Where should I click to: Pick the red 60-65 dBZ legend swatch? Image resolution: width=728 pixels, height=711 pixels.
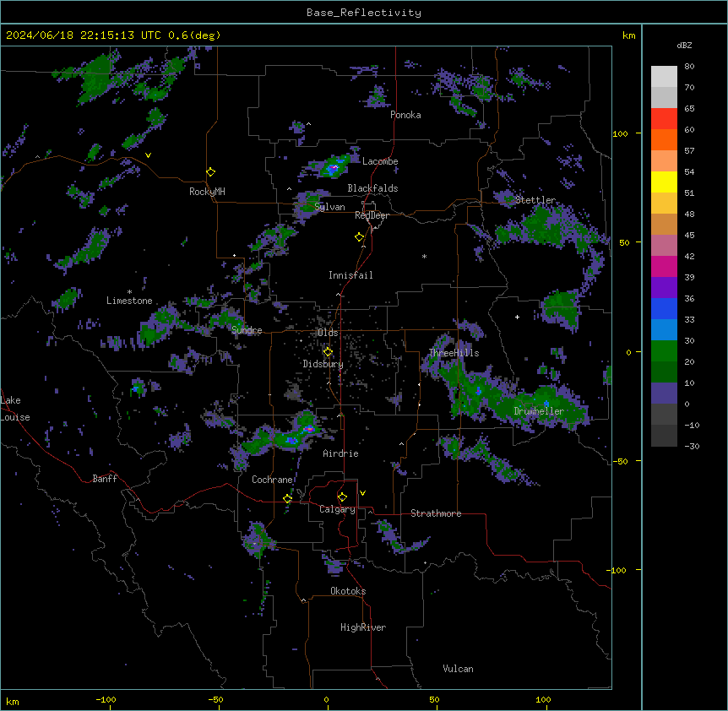664,119
